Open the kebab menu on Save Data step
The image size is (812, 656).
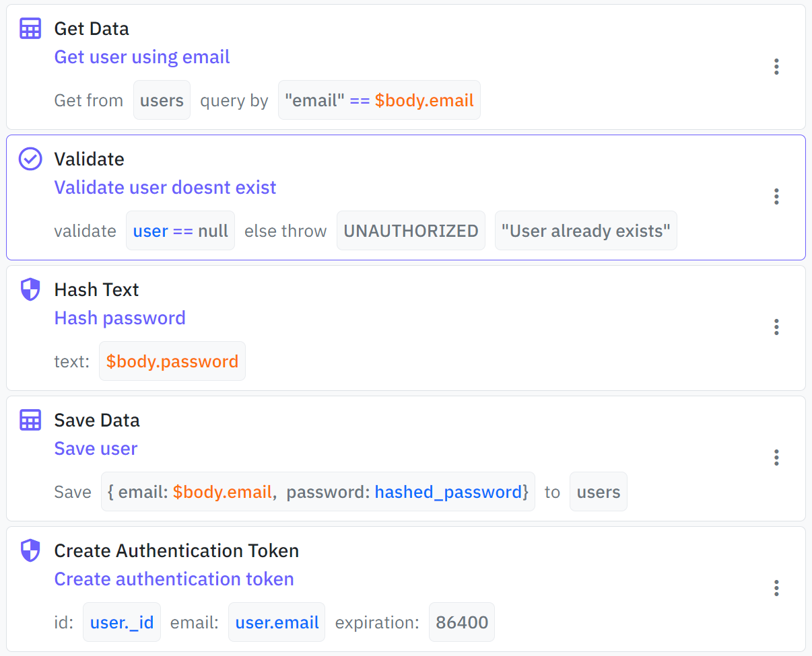[x=776, y=458]
